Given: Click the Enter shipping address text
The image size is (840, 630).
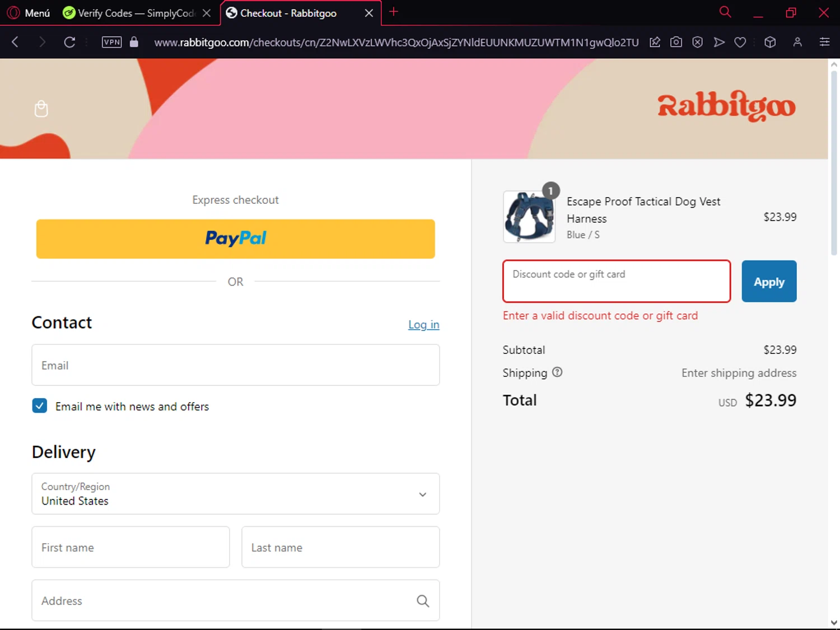Looking at the screenshot, I should point(739,373).
